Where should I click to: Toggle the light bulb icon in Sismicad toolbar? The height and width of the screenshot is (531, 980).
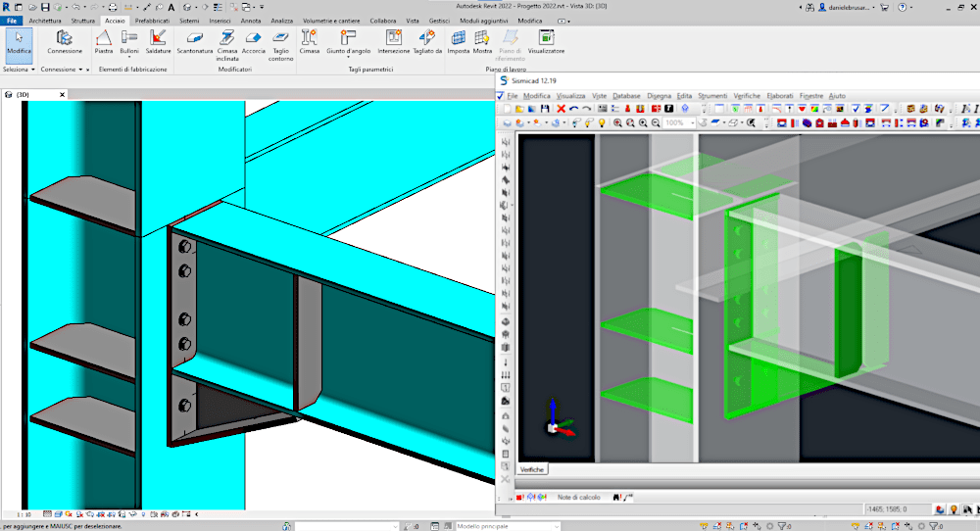click(x=602, y=123)
